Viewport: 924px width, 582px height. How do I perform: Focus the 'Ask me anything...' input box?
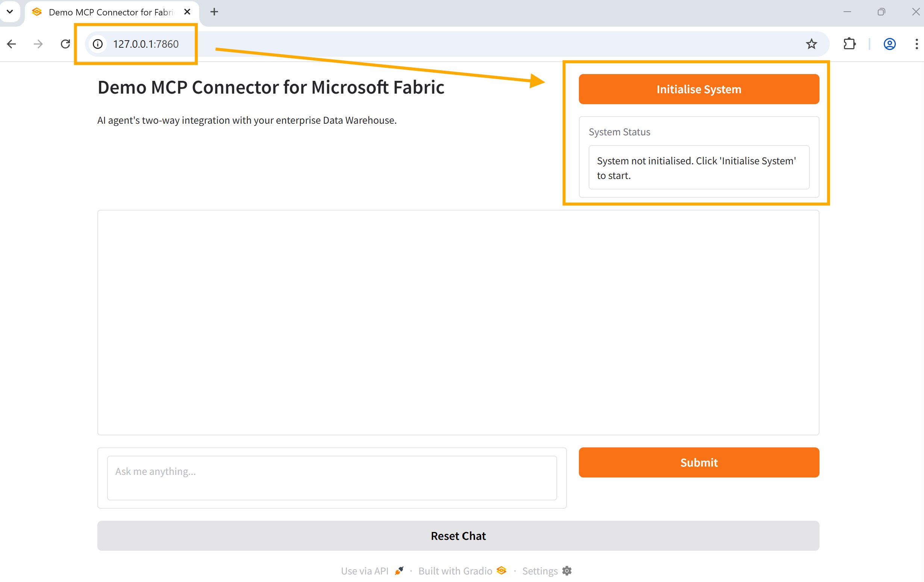tap(332, 477)
